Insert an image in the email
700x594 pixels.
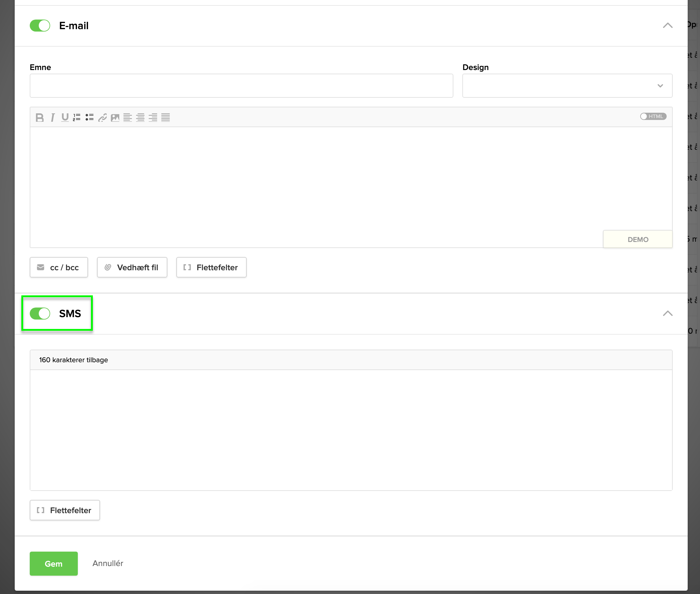tap(115, 118)
